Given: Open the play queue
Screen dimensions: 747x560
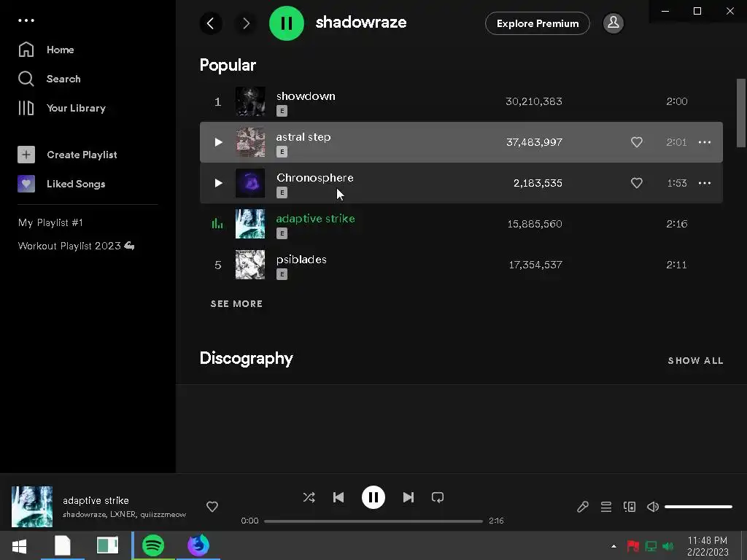Looking at the screenshot, I should pyautogui.click(x=606, y=507).
